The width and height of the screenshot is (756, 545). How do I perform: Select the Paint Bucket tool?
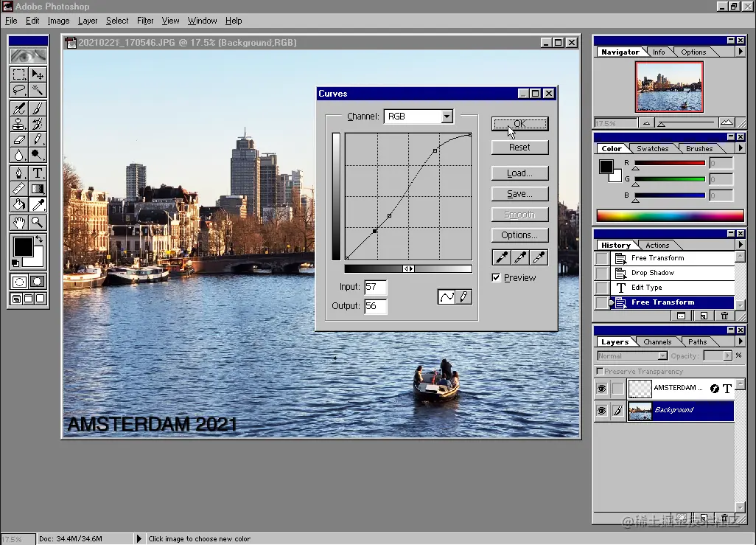[x=19, y=205]
